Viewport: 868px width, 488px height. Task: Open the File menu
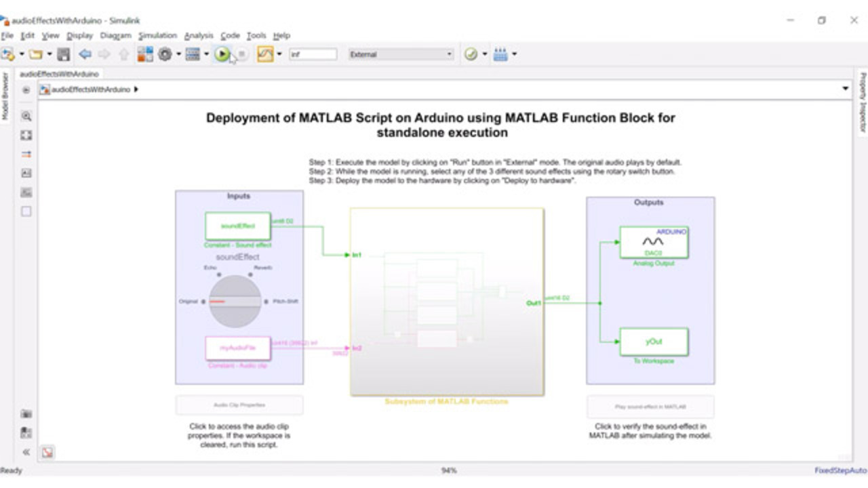coord(7,35)
